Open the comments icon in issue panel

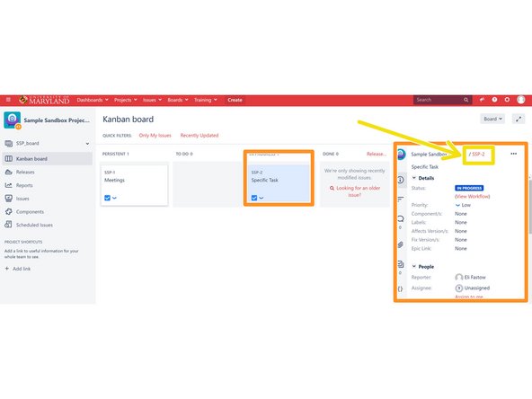(x=401, y=218)
